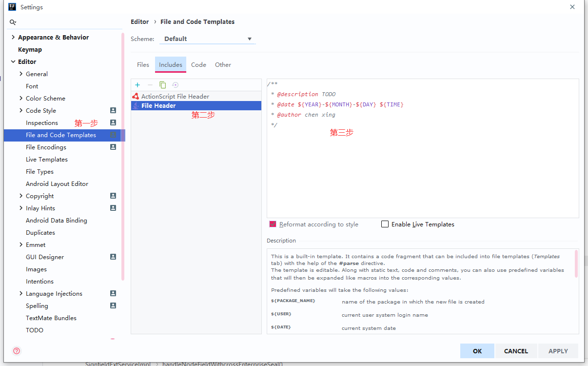This screenshot has width=588, height=366.
Task: Switch to the Code tab
Action: point(198,64)
